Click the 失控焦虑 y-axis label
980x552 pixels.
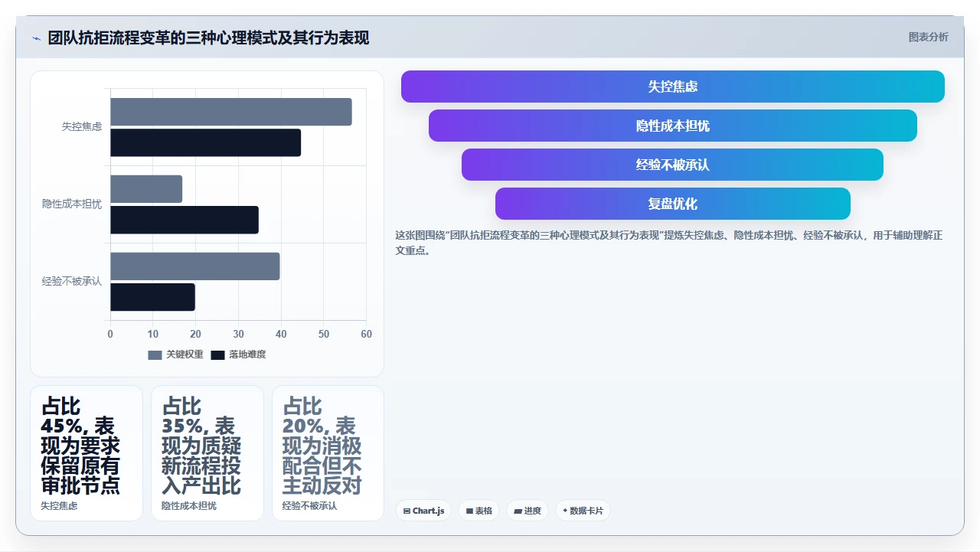coord(82,127)
